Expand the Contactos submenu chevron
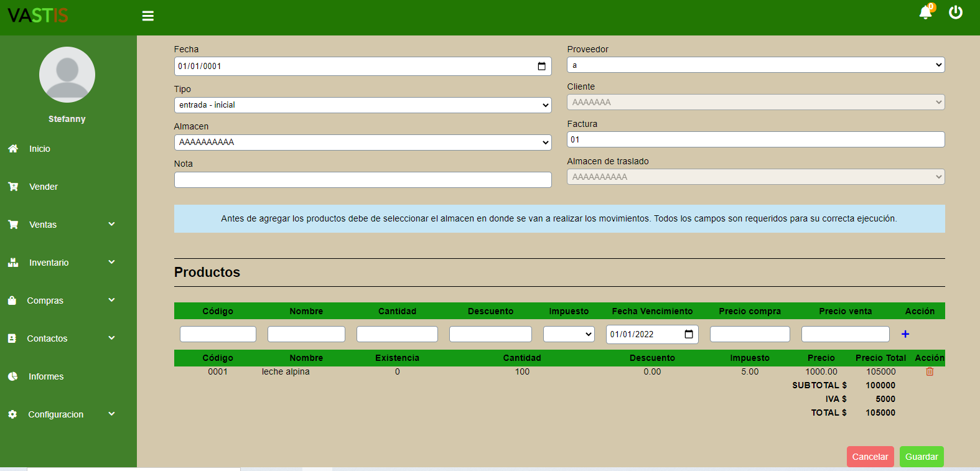Screen dimensions: 980x471 pos(111,338)
